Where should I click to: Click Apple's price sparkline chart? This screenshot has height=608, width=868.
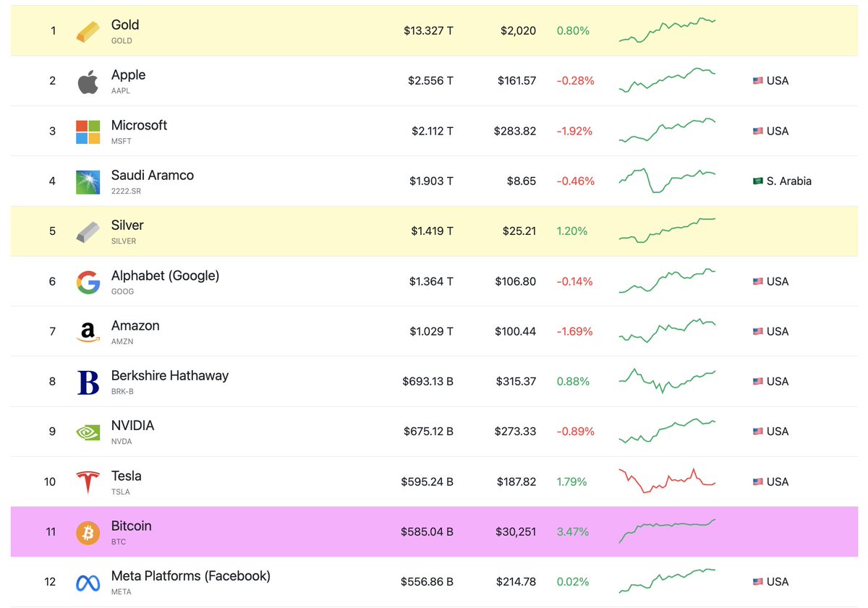pos(667,80)
